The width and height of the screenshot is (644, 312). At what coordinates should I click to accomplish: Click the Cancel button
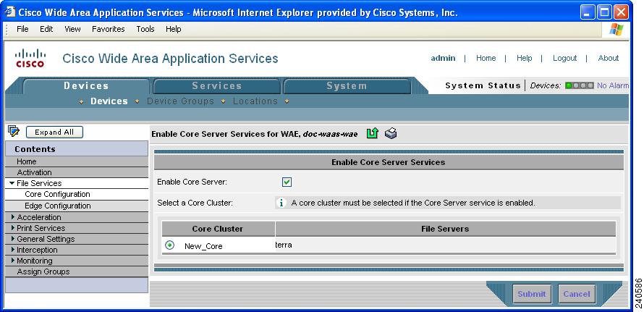click(577, 294)
